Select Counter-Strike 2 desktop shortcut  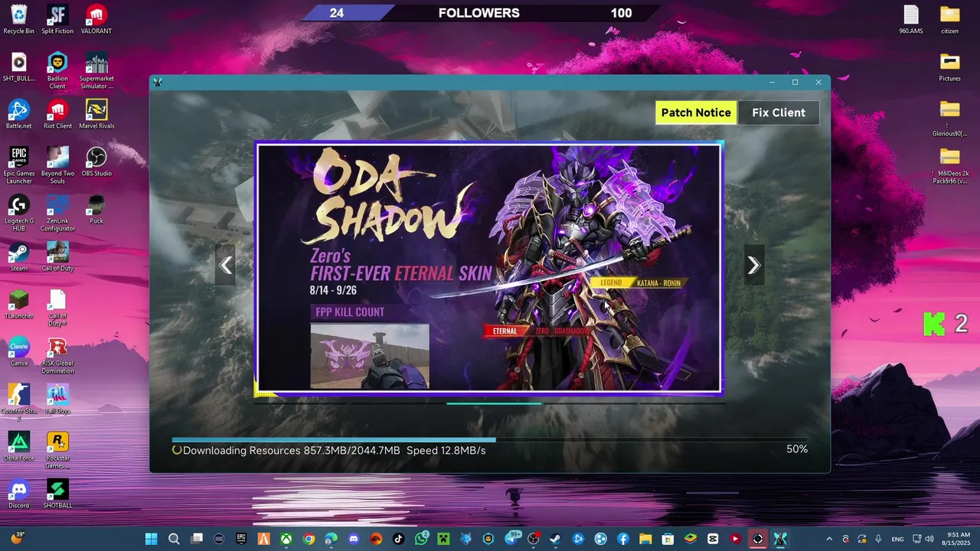coord(18,403)
